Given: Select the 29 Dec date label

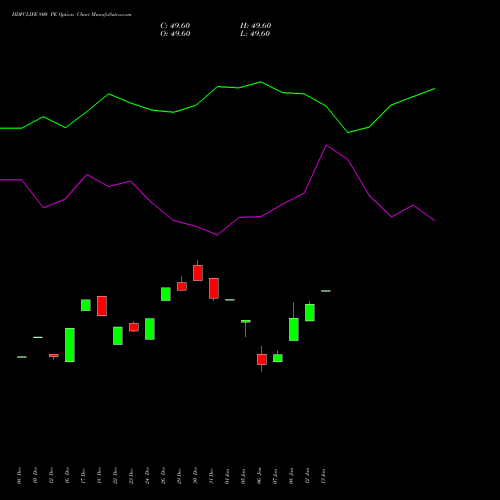Looking at the screenshot, I should (179, 476).
